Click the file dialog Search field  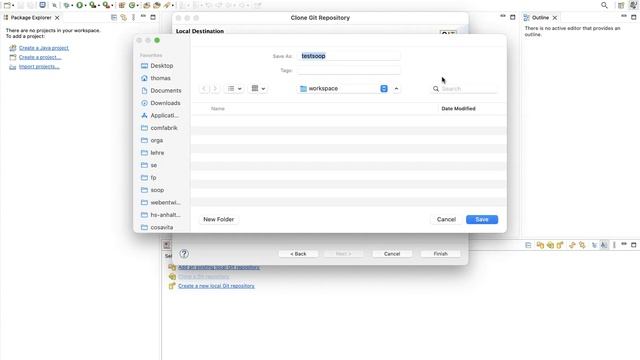pyautogui.click(x=464, y=89)
